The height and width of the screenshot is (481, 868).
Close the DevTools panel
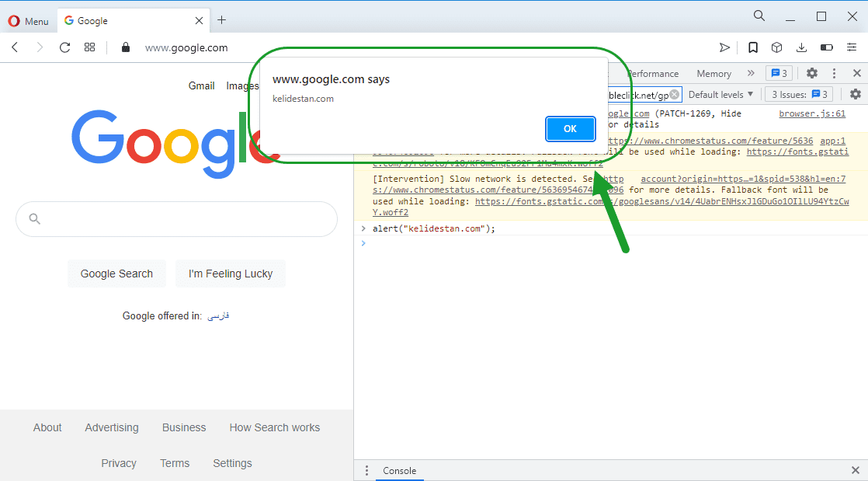pyautogui.click(x=857, y=73)
